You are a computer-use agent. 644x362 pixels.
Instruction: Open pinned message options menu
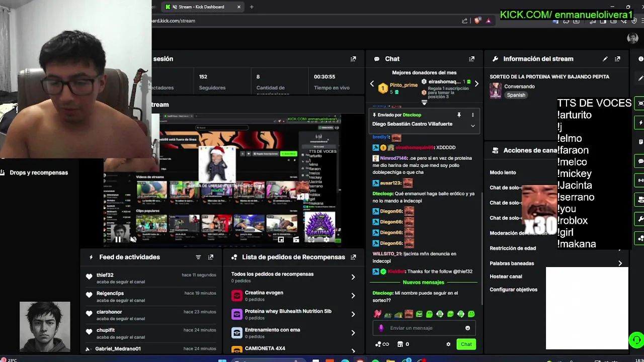click(472, 115)
